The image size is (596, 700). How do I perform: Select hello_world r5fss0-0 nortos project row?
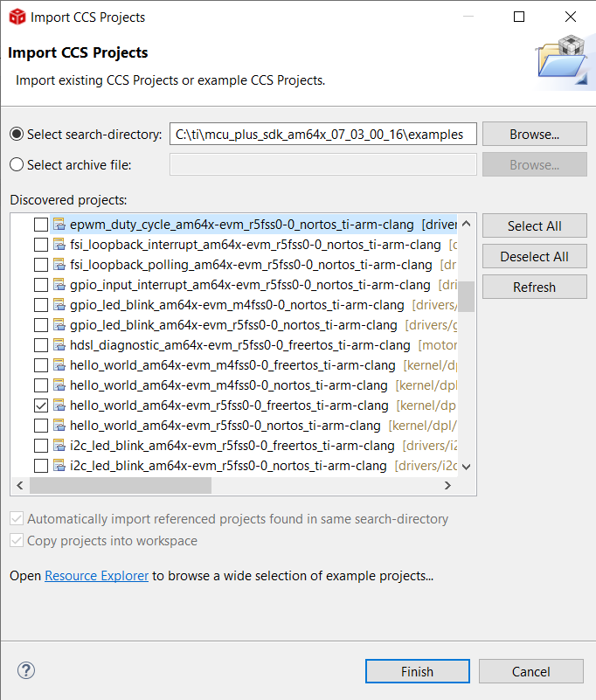[x=225, y=426]
